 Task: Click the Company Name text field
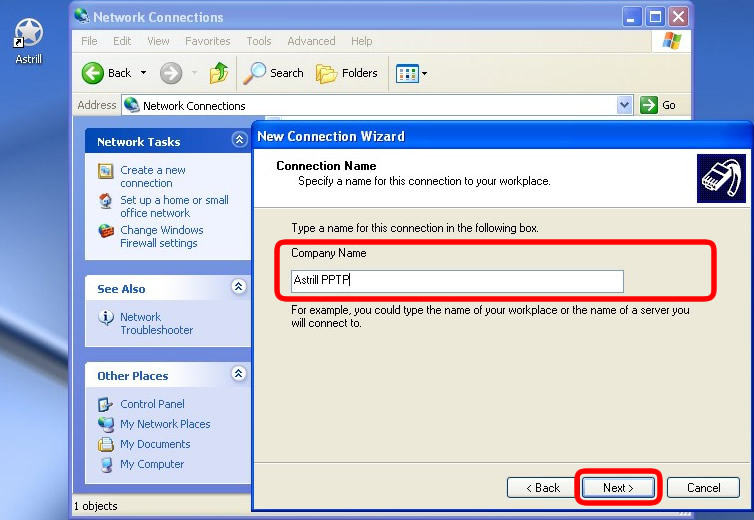(457, 281)
